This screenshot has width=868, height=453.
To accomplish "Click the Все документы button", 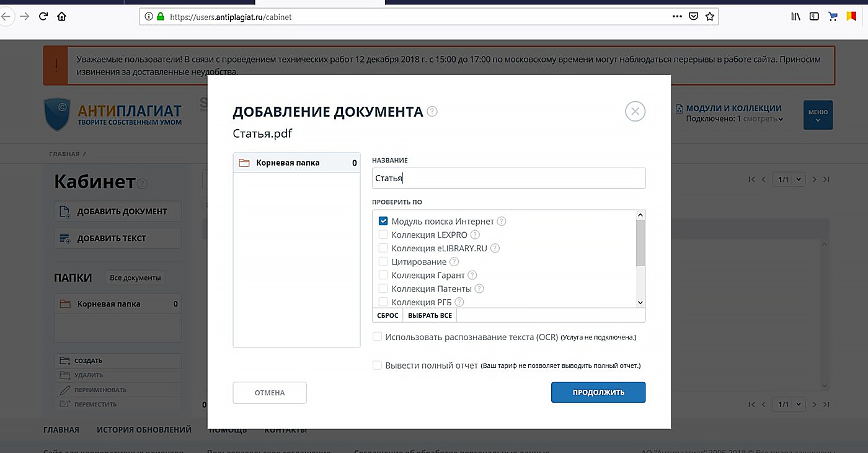I will coord(135,277).
